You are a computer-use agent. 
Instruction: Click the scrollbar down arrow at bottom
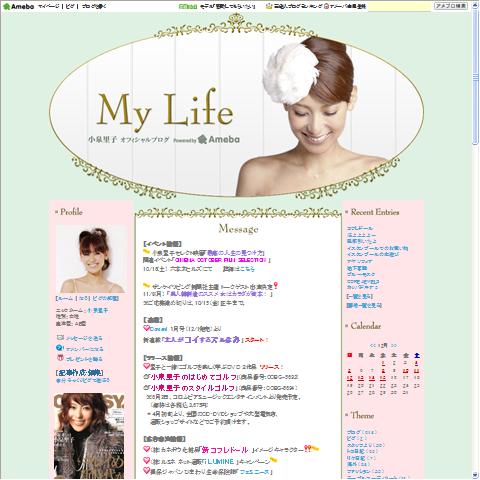click(476, 475)
